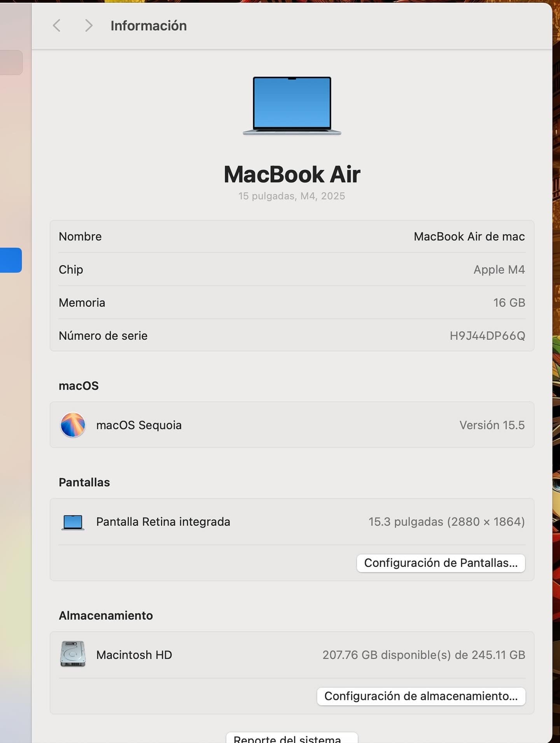Go forward with the right chevron
Viewport: 560px width, 743px height.
(89, 26)
